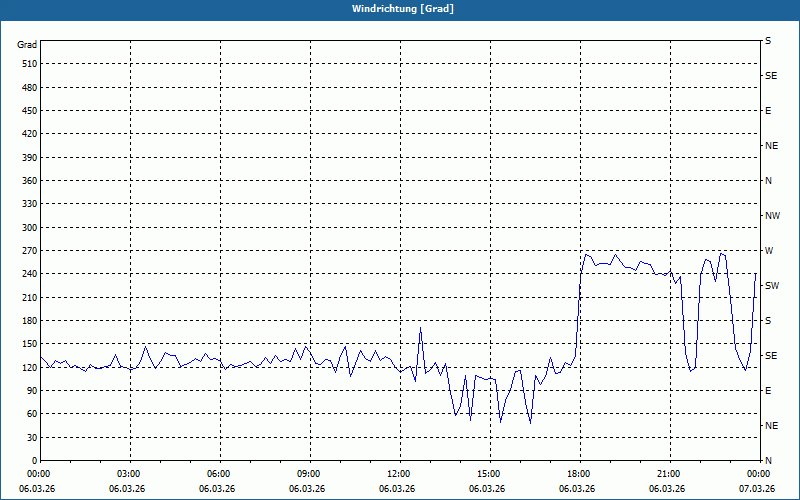Select the 450 left axis label
Screen dimensions: 800x500
30,111
